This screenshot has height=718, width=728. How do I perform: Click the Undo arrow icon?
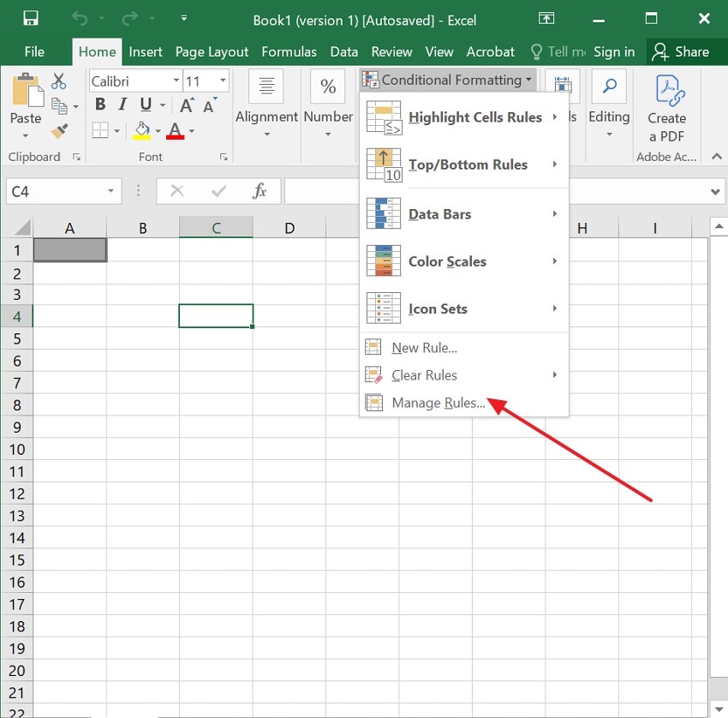(x=80, y=19)
